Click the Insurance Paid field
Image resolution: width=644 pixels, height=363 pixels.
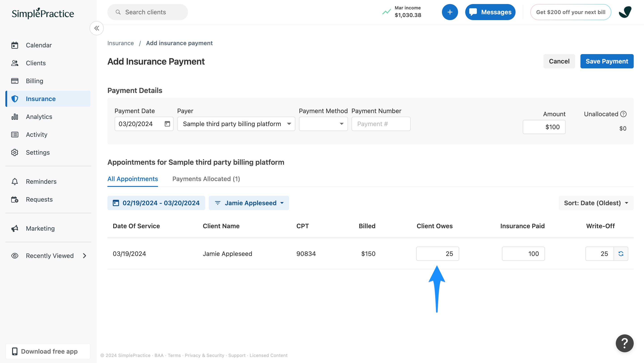(x=523, y=254)
